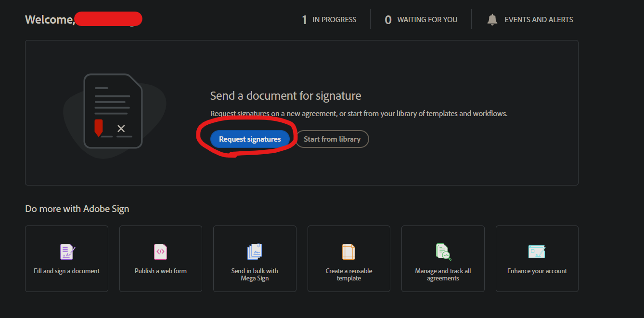The width and height of the screenshot is (644, 318).
Task: Click the "EVENTS AND ALERTS" text
Action: (539, 20)
